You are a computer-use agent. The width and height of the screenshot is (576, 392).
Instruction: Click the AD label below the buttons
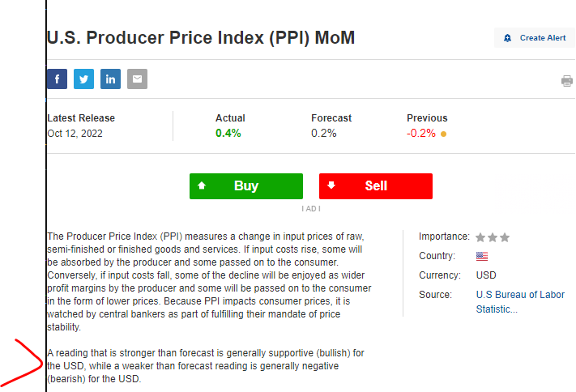coord(311,208)
